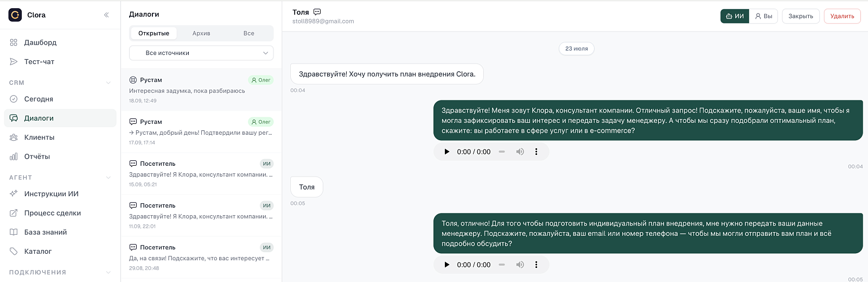Viewport: 868px width, 282px height.
Task: Open the first audio player's more options
Action: (537, 152)
